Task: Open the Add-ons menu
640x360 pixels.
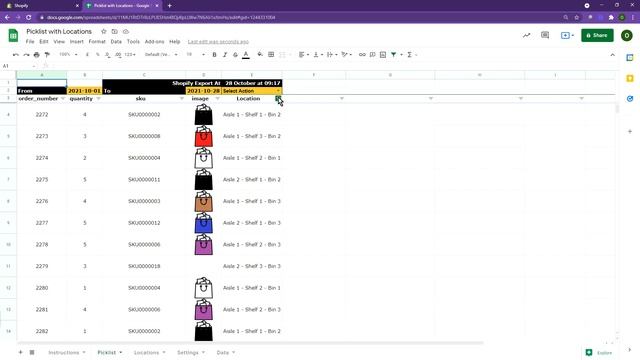Action: tap(154, 42)
